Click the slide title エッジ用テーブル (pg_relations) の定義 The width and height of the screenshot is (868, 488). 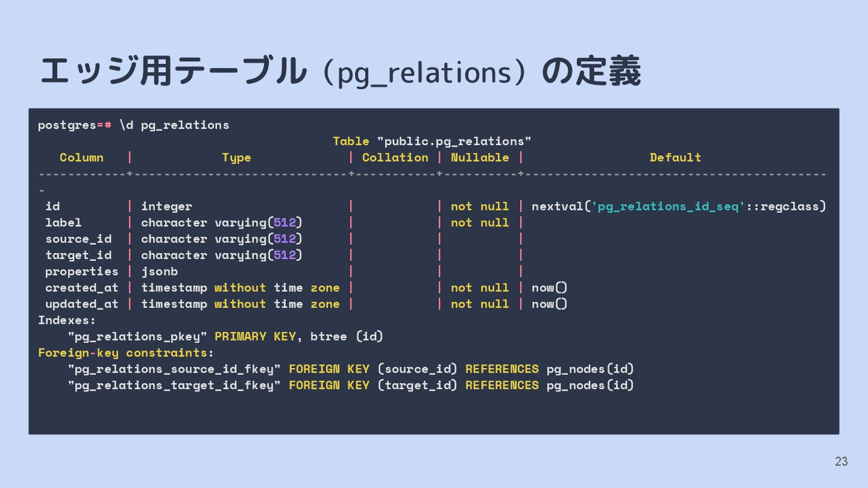click(x=340, y=72)
